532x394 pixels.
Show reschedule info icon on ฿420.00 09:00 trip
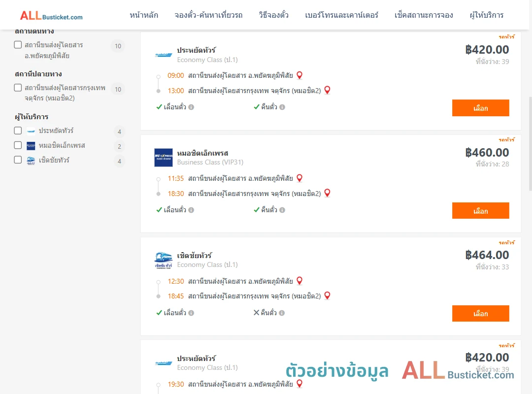pyautogui.click(x=191, y=107)
